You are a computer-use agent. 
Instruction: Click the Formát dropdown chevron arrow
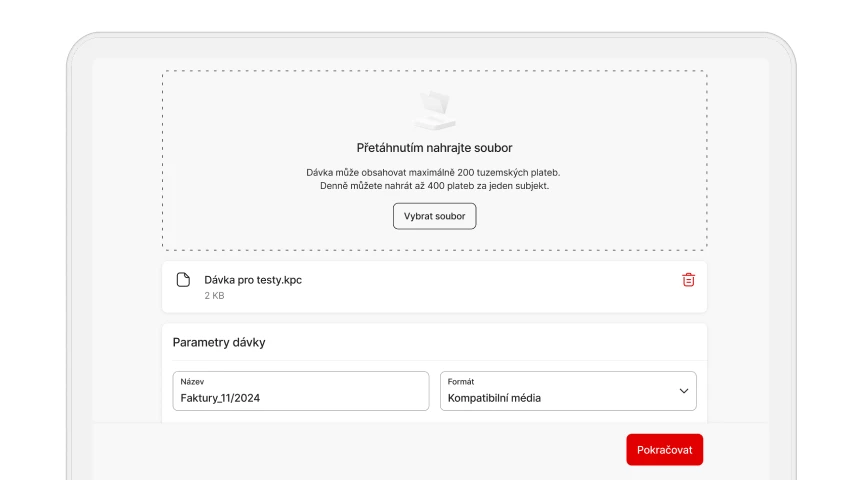[x=684, y=391]
